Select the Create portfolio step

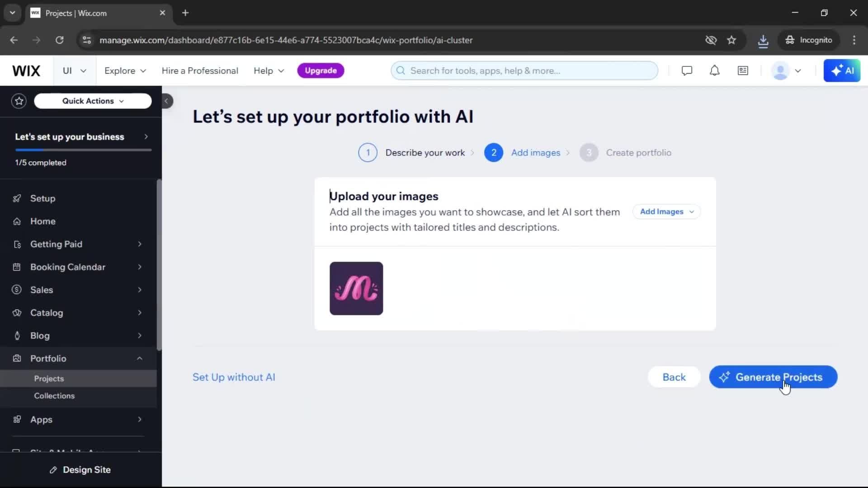[626, 153]
